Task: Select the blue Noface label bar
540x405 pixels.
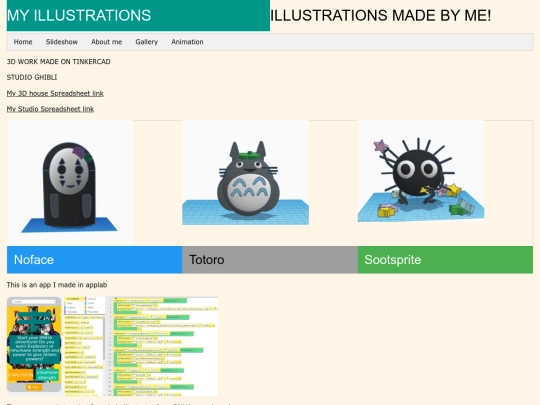Action: tap(94, 260)
